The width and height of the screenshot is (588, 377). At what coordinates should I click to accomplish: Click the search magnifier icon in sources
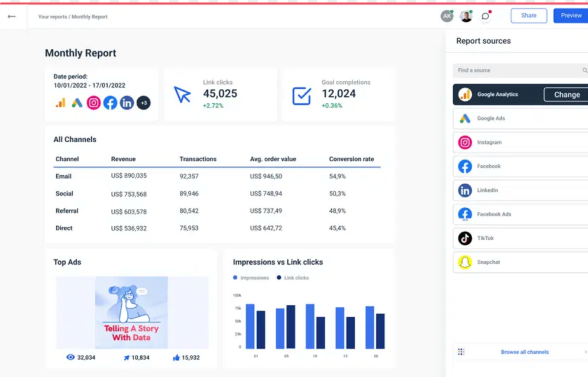(x=585, y=71)
